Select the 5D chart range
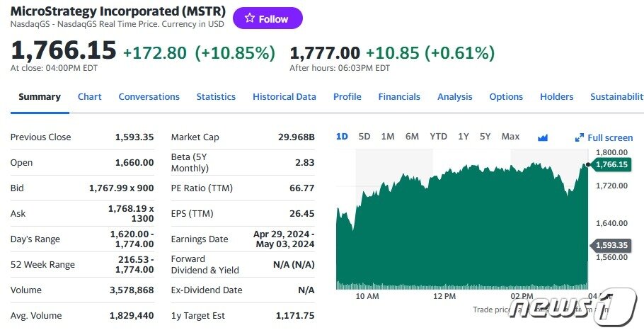 pyautogui.click(x=364, y=137)
